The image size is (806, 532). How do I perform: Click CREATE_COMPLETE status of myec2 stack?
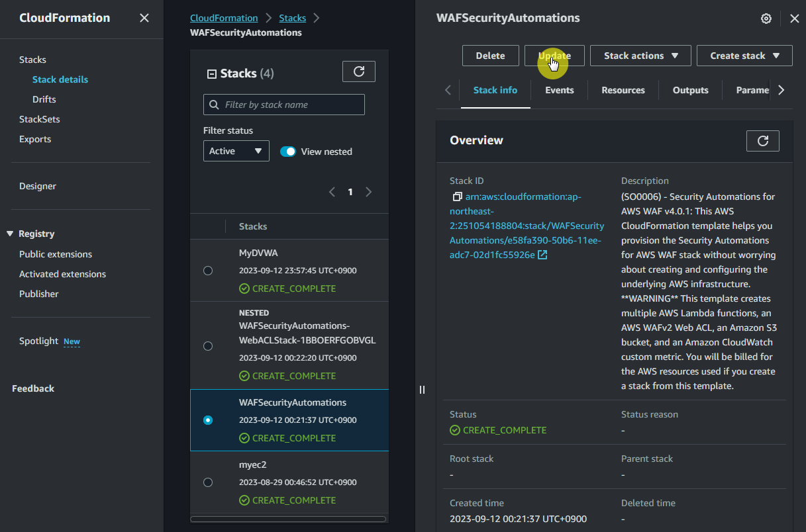click(x=287, y=500)
